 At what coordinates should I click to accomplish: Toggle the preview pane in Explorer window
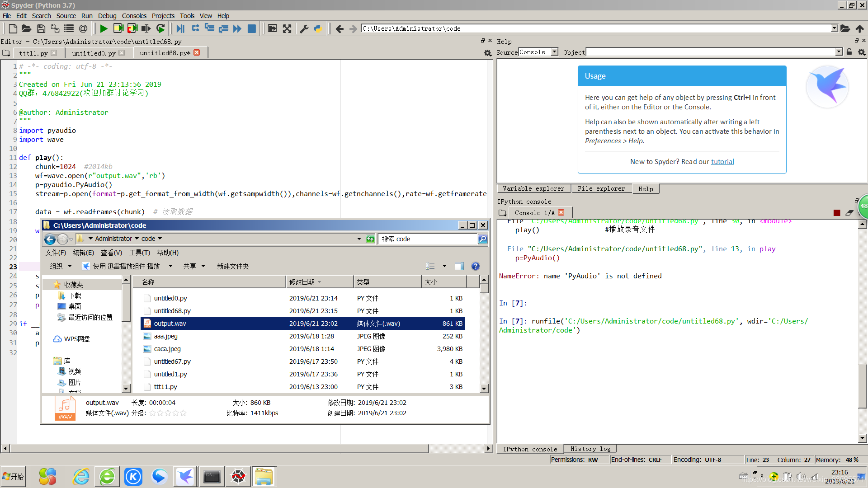tap(459, 266)
